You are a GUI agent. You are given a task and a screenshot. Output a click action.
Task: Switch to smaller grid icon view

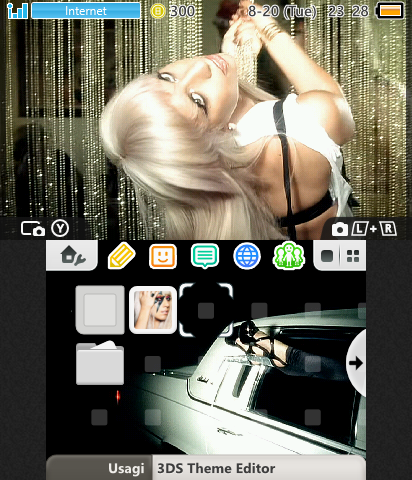tap(353, 256)
